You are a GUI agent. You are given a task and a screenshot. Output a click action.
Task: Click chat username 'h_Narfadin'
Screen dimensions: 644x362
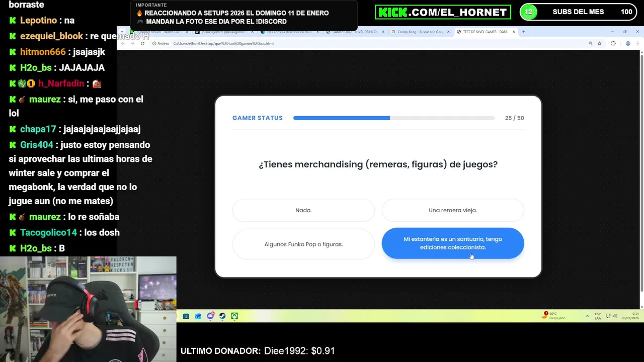pyautogui.click(x=61, y=83)
